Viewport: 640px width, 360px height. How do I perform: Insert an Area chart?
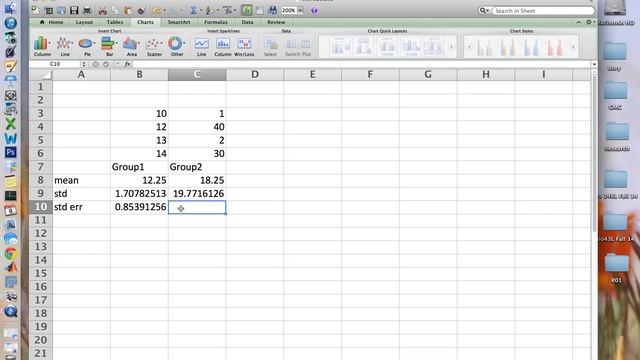131,45
